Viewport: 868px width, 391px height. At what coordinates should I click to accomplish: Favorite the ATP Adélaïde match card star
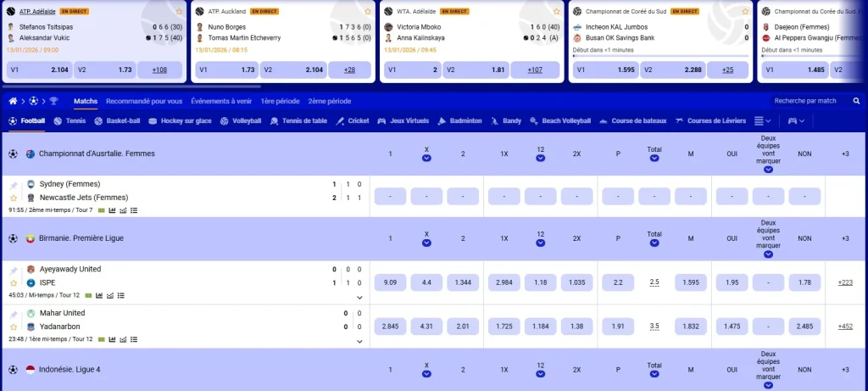coord(179,11)
